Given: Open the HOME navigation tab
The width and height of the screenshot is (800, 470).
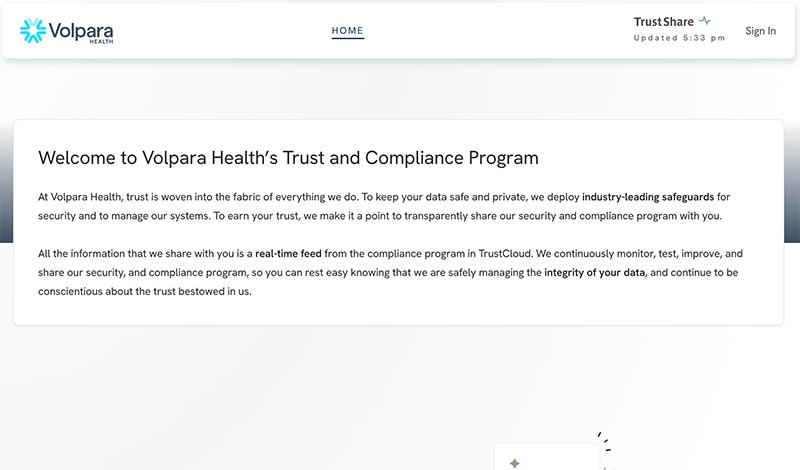Looking at the screenshot, I should [x=347, y=31].
